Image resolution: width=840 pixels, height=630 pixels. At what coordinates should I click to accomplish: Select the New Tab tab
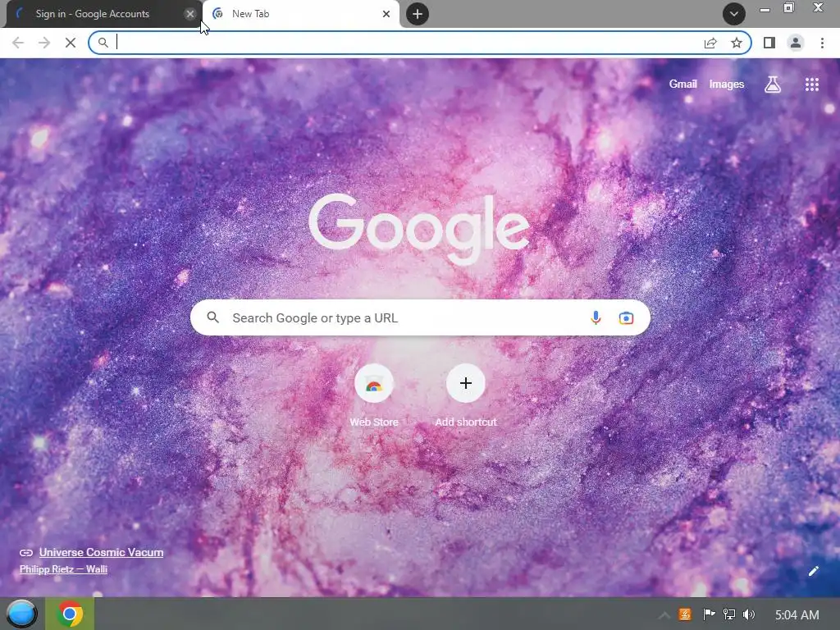tap(301, 14)
